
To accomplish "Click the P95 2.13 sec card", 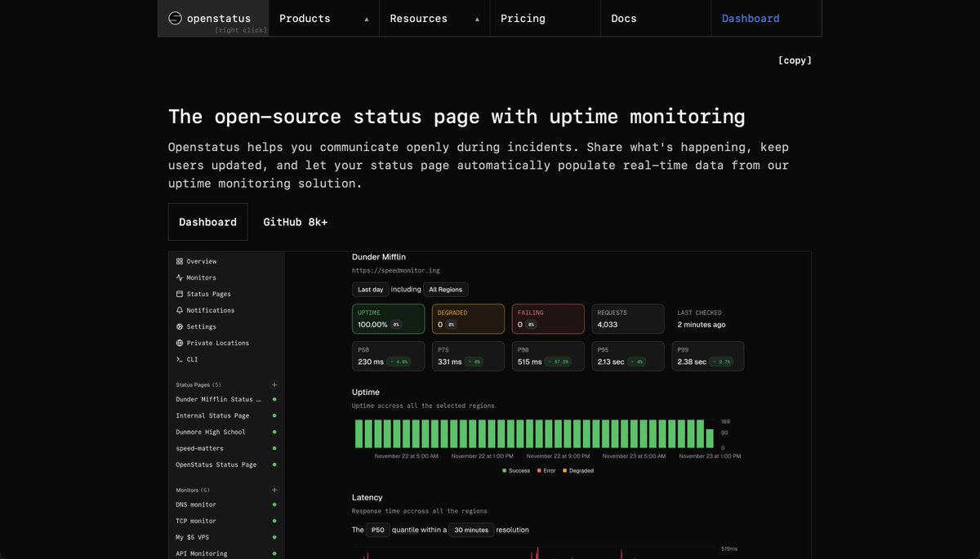I will 628,356.
